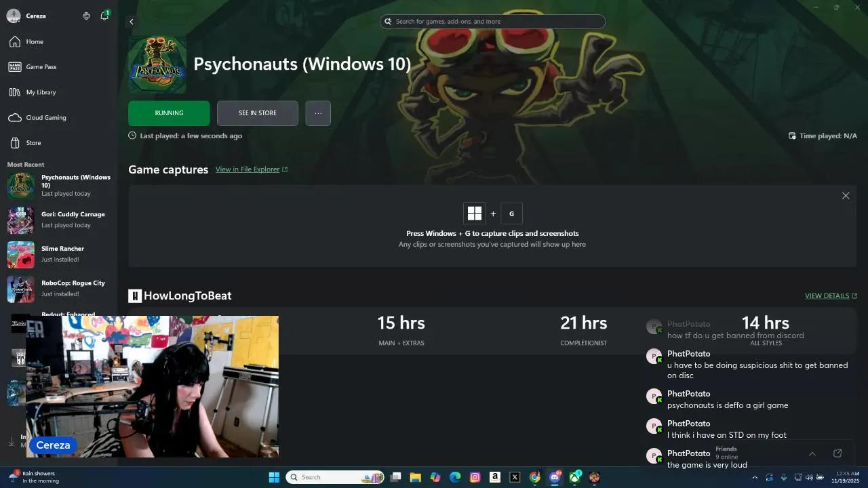
Task: Pop out the Friends panel
Action: pos(837,453)
